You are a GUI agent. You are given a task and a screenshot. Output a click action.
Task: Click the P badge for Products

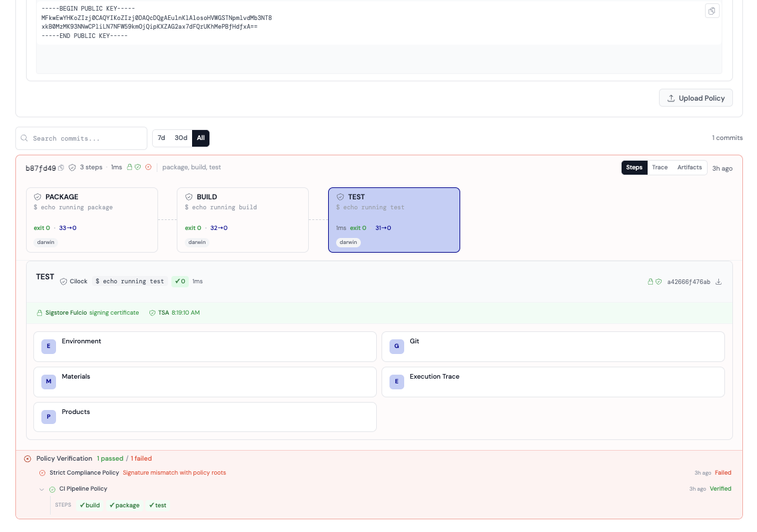(48, 417)
